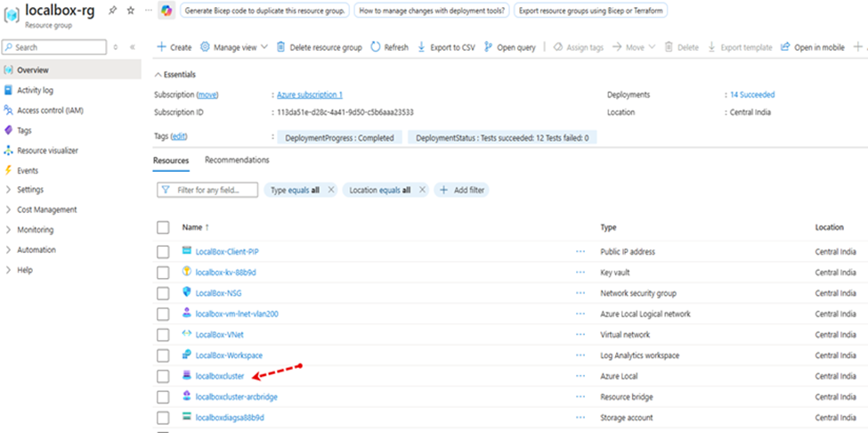This screenshot has height=433, width=868.
Task: Open Activity log in sidebar
Action: (35, 90)
